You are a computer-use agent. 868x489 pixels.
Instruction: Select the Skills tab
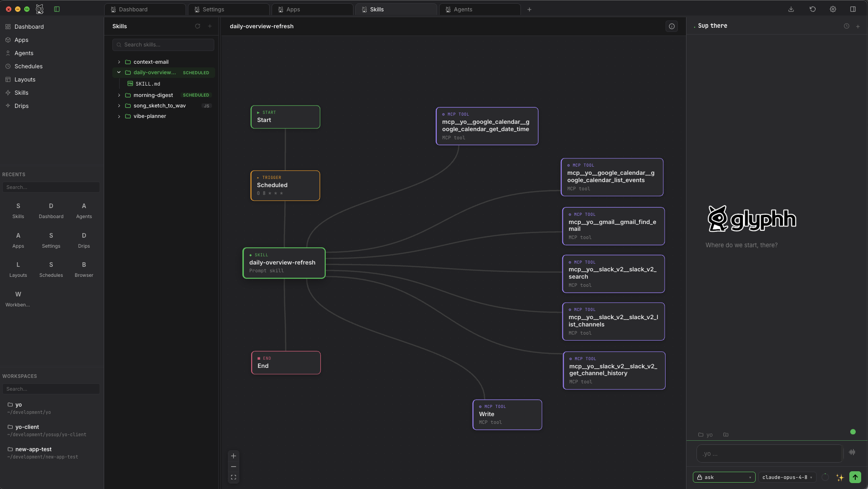pos(396,10)
